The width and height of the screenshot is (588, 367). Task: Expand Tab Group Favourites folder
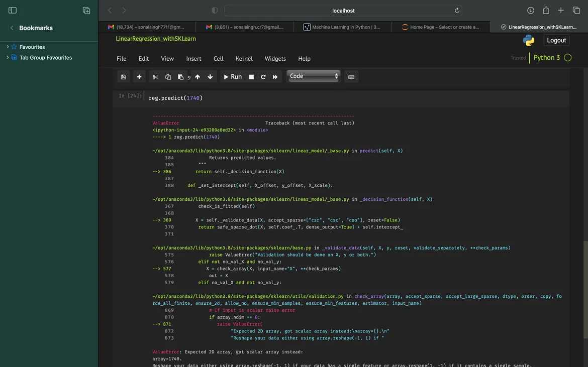8,58
